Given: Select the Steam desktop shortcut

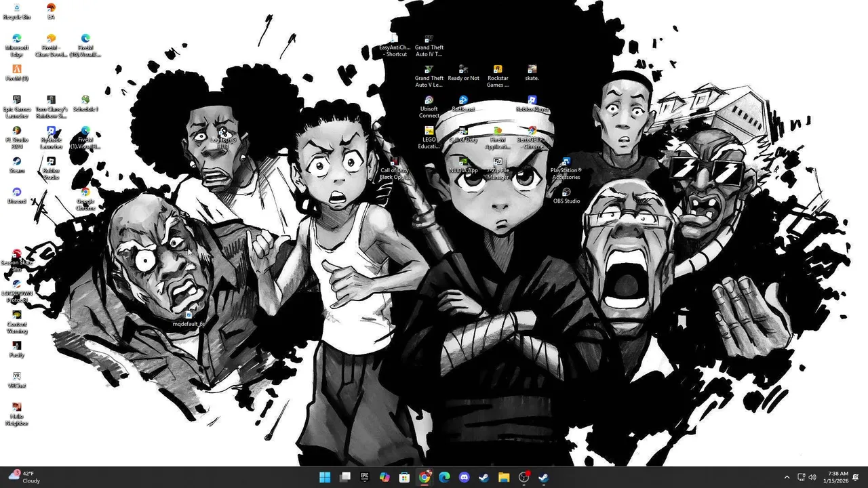Looking at the screenshot, I should point(17,165).
